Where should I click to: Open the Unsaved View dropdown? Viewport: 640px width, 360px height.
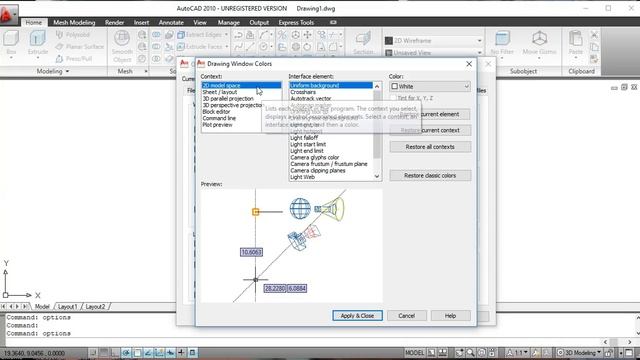433,53
